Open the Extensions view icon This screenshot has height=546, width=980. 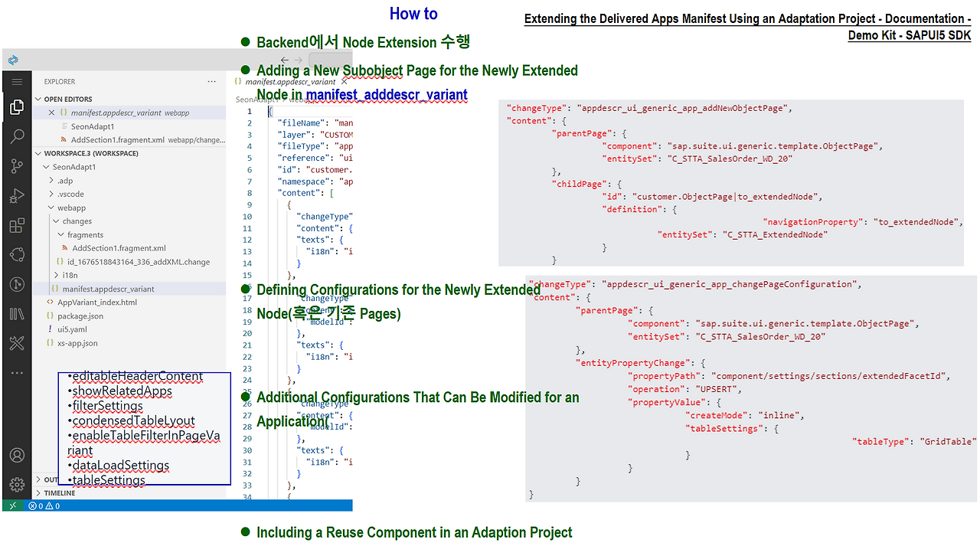click(17, 224)
